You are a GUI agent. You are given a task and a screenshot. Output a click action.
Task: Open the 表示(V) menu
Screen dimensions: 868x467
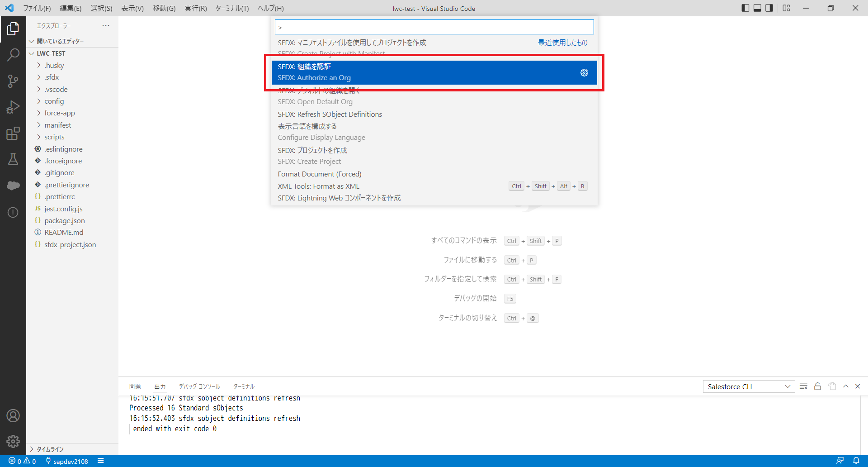pyautogui.click(x=132, y=8)
